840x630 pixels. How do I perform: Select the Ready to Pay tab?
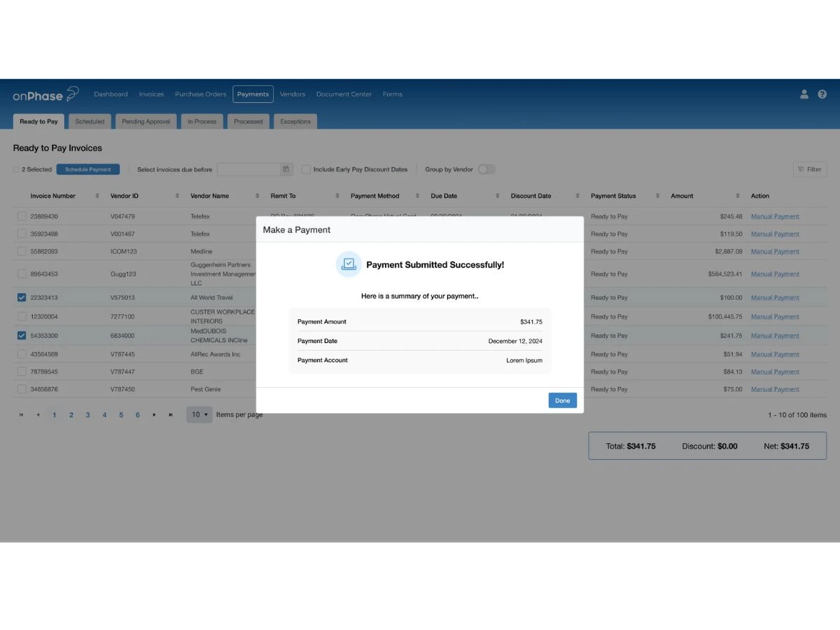click(38, 121)
